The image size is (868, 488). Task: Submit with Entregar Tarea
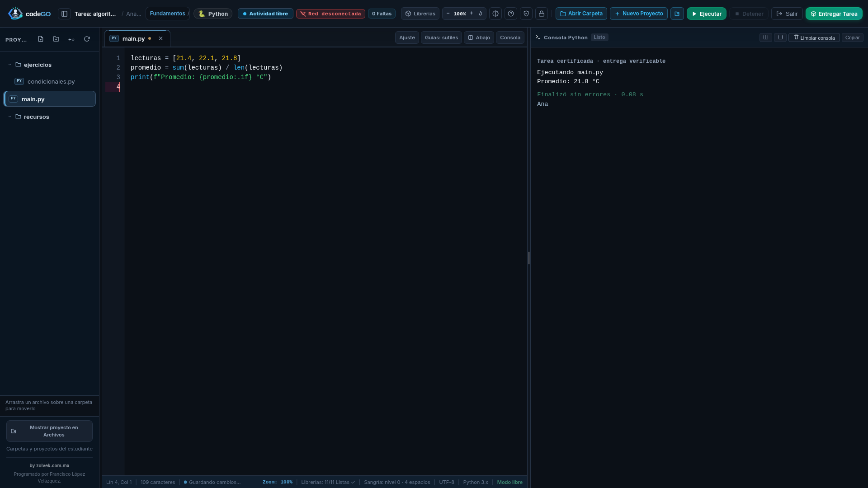point(834,14)
